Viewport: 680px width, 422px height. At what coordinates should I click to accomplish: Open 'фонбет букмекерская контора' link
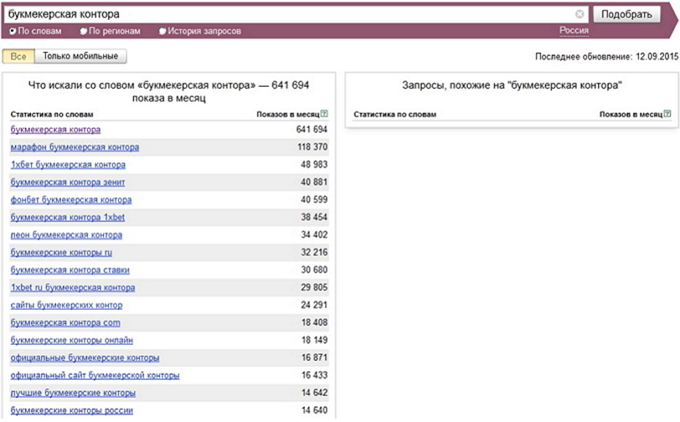[x=71, y=200]
